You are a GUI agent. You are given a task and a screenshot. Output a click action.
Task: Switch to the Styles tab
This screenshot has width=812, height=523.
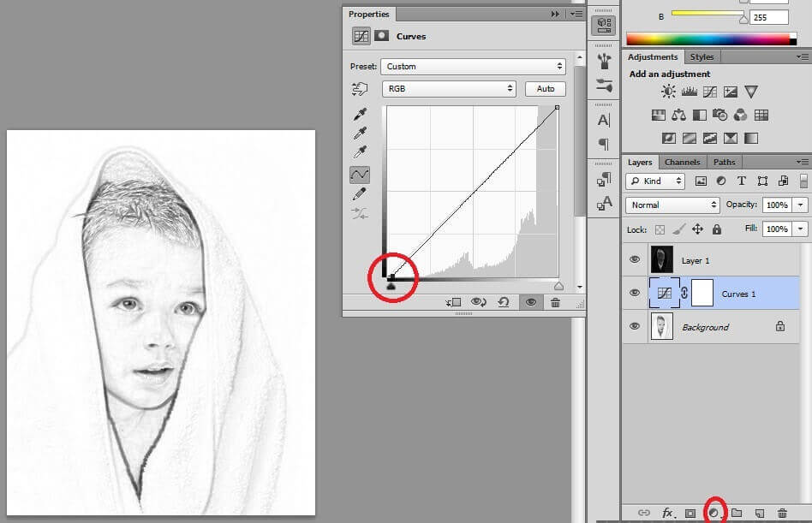click(702, 56)
